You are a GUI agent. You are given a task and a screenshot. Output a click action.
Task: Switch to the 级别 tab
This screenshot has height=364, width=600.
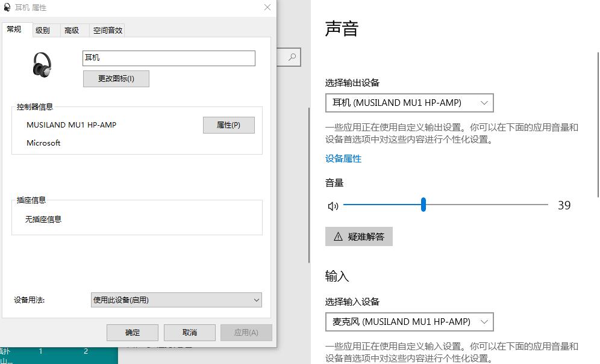pos(43,30)
